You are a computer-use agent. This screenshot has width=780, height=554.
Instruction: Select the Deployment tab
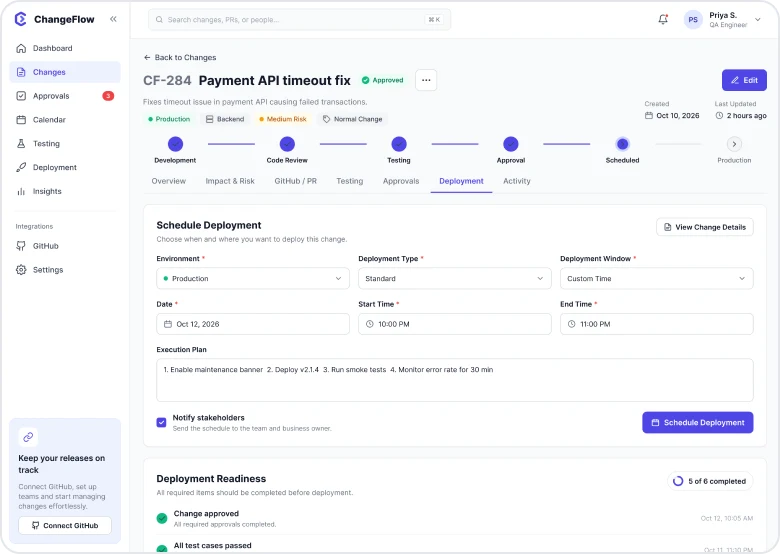[461, 181]
